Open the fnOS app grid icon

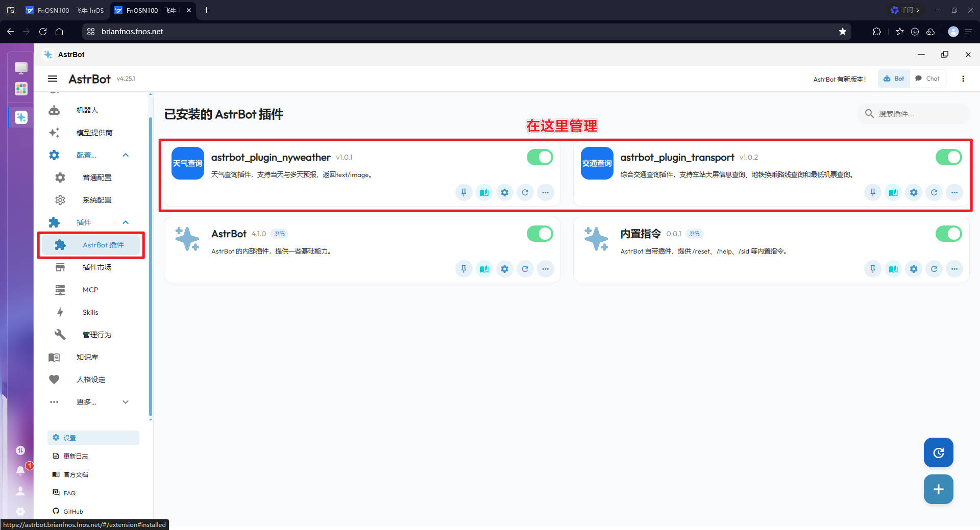click(21, 89)
